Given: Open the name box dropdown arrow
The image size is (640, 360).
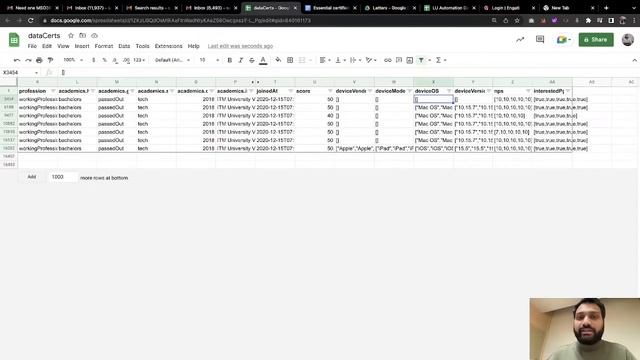Looking at the screenshot, I should click(36, 73).
